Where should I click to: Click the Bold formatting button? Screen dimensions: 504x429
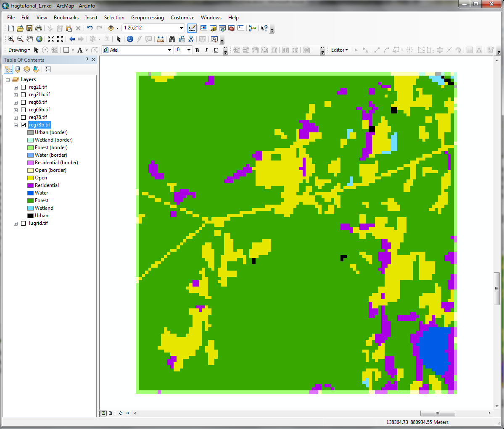click(x=197, y=50)
